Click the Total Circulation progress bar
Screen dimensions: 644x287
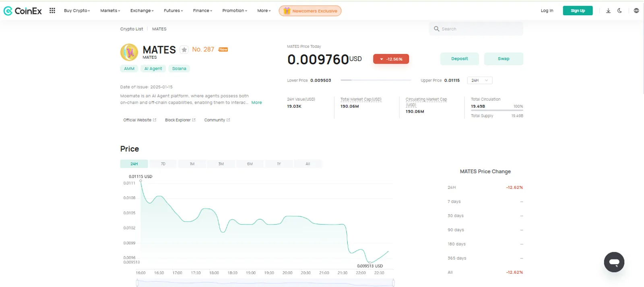click(x=497, y=111)
